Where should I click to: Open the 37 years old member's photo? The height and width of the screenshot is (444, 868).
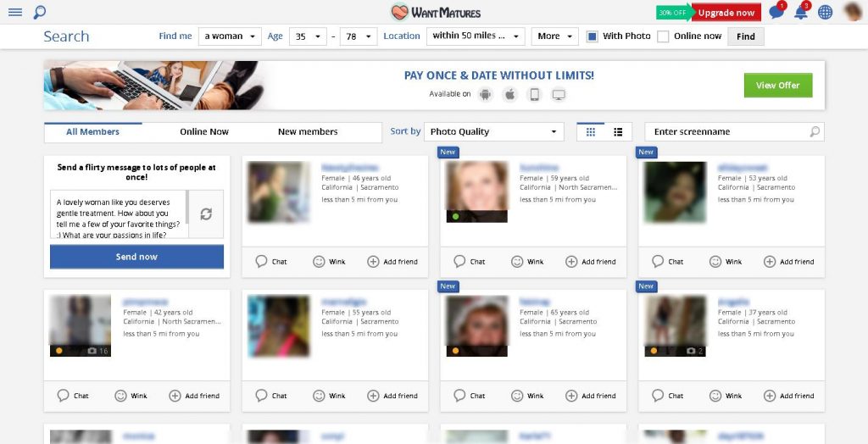point(675,326)
